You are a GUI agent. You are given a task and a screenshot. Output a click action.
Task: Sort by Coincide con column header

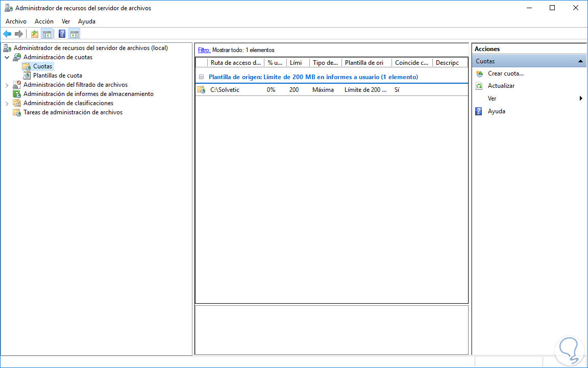click(411, 63)
